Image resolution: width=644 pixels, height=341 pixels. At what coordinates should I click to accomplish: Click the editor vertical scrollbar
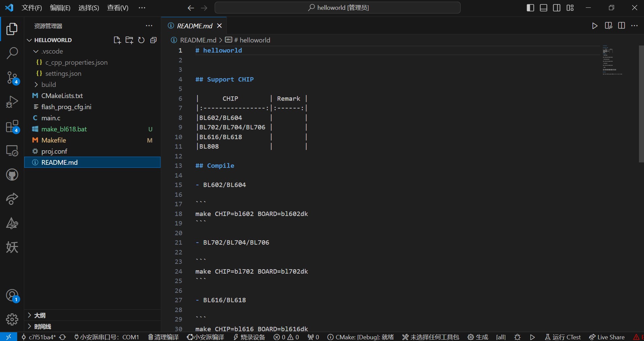point(641,104)
